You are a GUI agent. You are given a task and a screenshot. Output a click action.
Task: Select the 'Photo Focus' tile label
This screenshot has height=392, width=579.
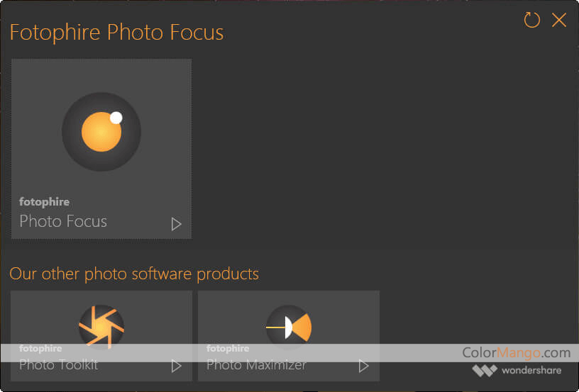(63, 221)
